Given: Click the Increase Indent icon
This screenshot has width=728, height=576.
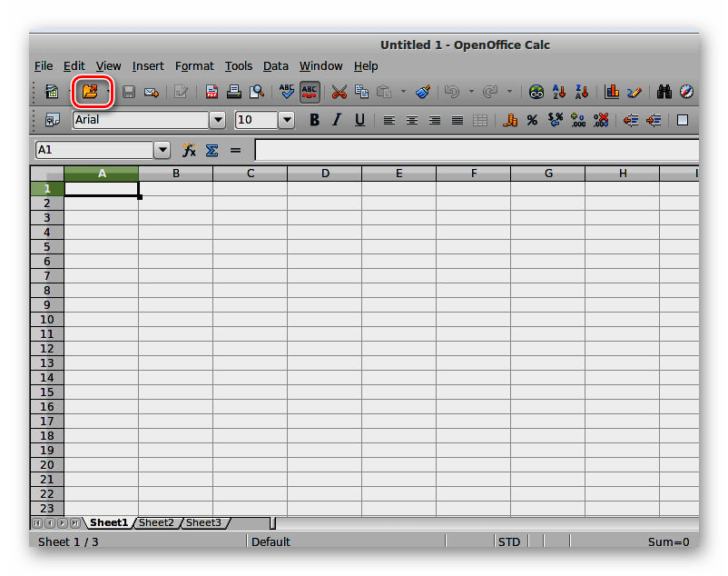Looking at the screenshot, I should [x=654, y=121].
